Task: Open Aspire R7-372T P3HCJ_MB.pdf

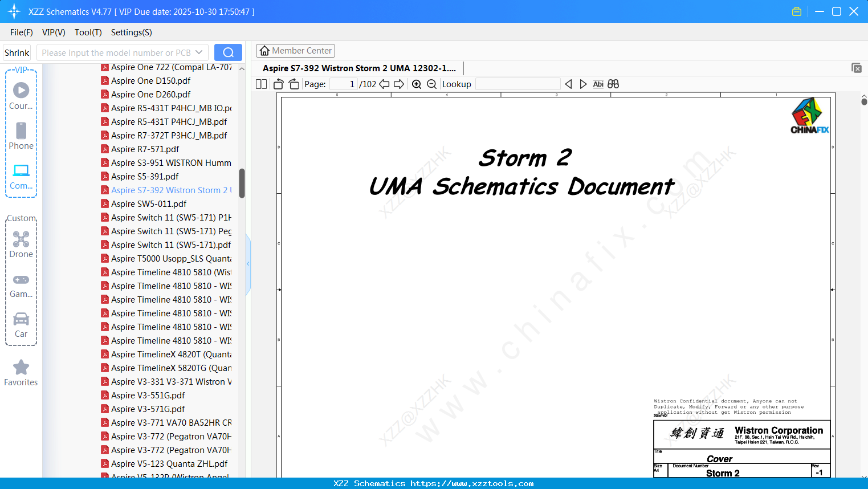Action: point(164,136)
